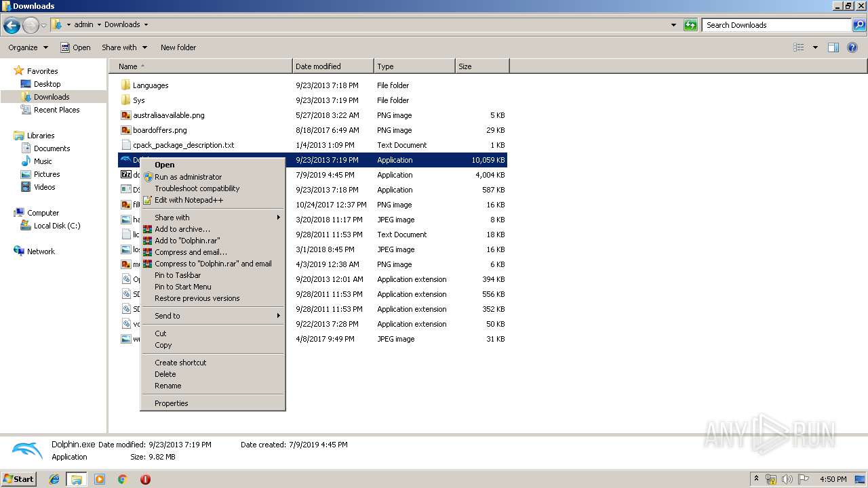Click the Open toolbar button

75,47
